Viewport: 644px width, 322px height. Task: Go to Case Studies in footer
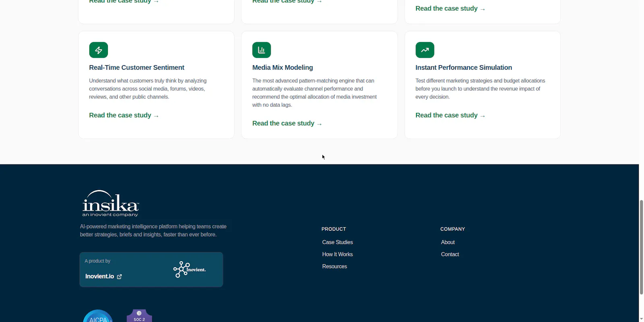[337, 242]
